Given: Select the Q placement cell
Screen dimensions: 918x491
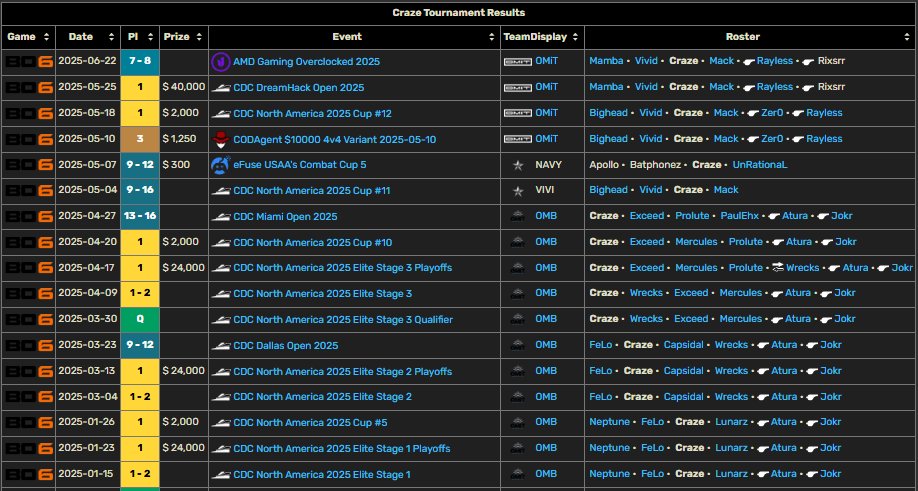Looking at the screenshot, I should click(x=140, y=320).
